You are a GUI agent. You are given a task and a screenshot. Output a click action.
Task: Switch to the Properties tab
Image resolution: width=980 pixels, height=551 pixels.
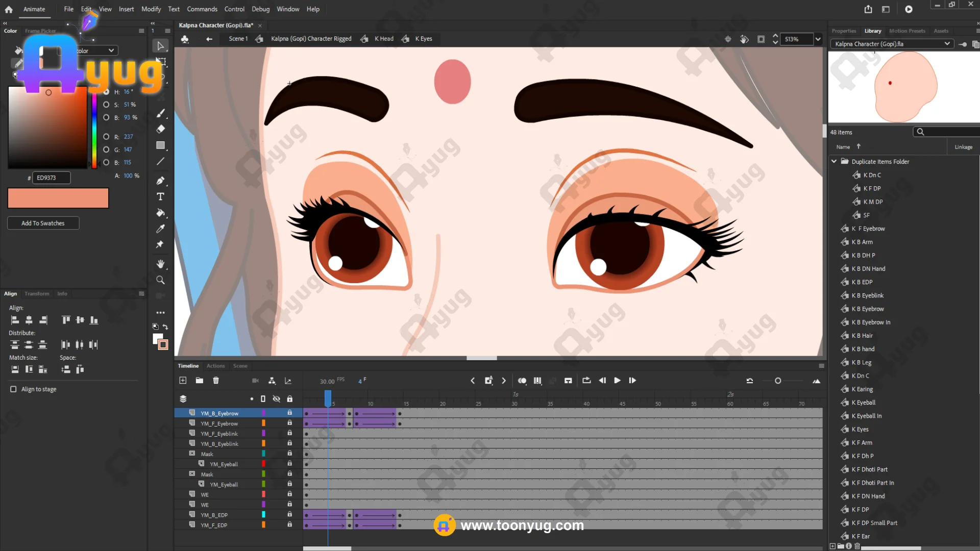[x=843, y=31]
